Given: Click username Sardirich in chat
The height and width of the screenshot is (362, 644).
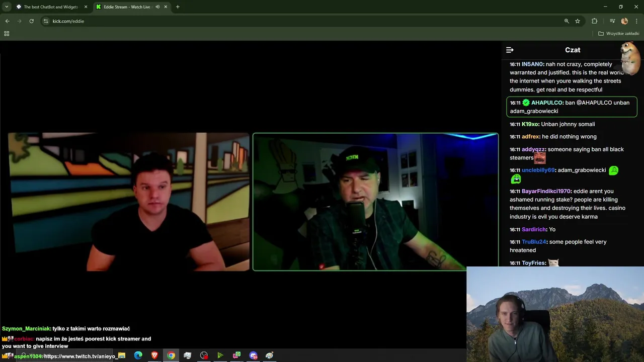Looking at the screenshot, I should (x=534, y=229).
